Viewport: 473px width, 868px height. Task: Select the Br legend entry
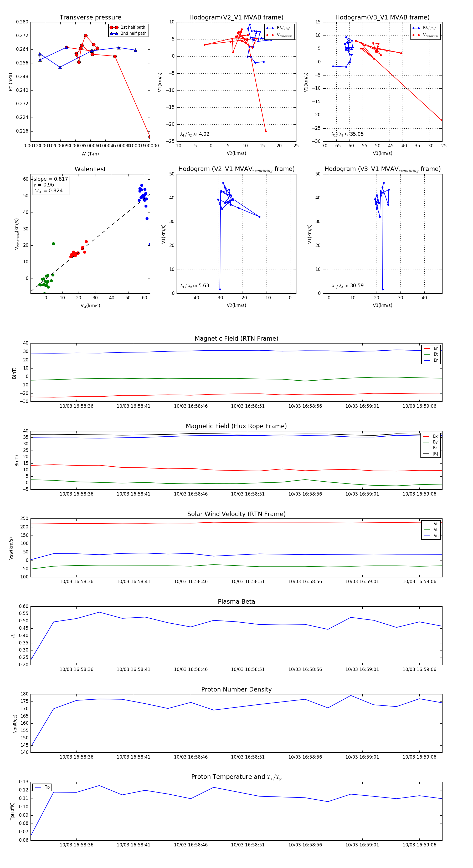point(431,349)
